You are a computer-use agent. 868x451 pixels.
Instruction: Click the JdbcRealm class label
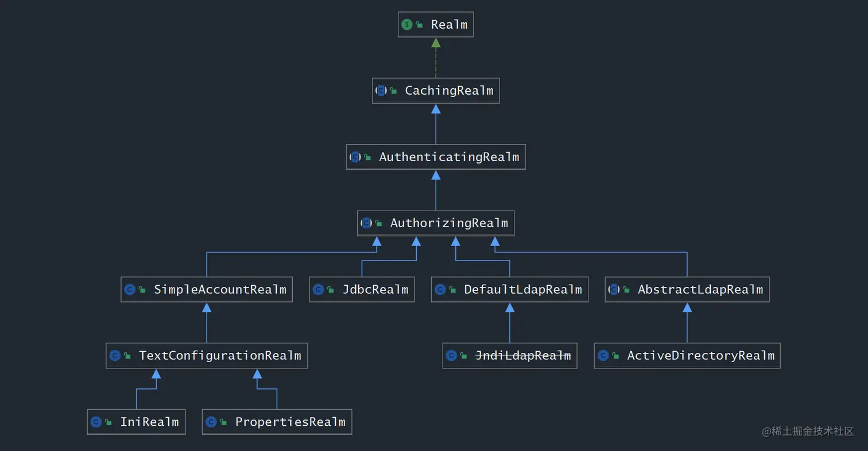click(375, 290)
